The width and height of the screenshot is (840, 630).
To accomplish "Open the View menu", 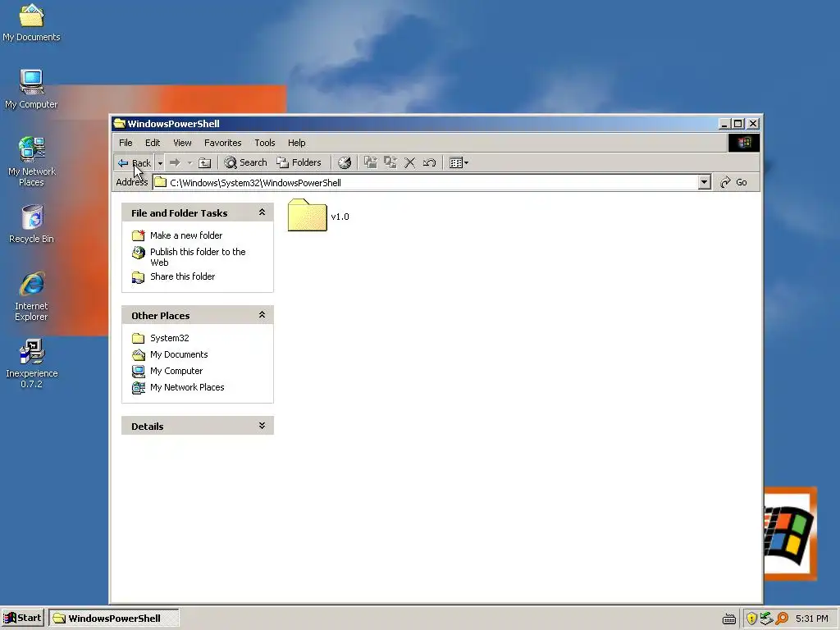I will tap(182, 143).
